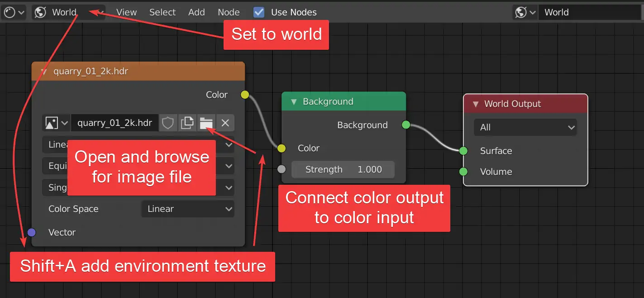Toggle the Use Nodes checkbox
644x298 pixels.
tap(259, 12)
